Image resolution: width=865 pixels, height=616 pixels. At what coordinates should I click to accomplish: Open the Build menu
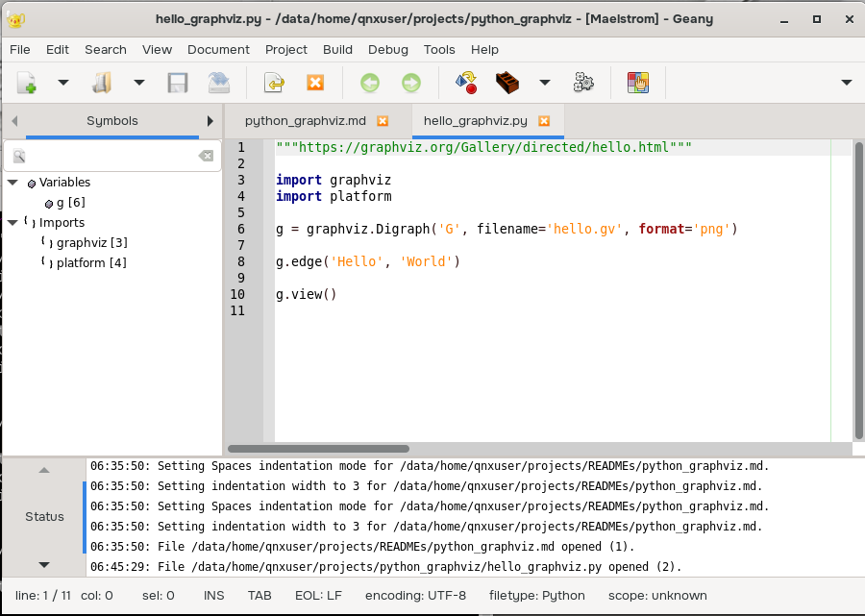(x=337, y=49)
